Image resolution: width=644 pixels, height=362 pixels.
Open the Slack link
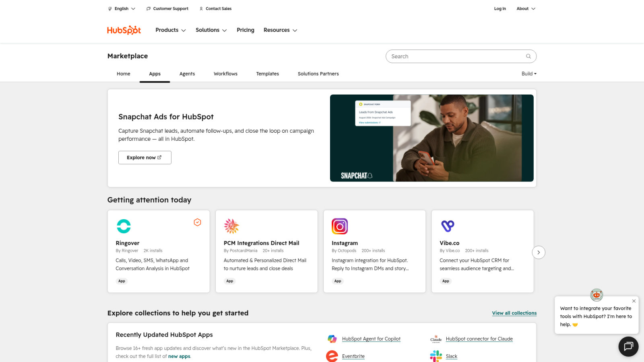click(x=452, y=356)
